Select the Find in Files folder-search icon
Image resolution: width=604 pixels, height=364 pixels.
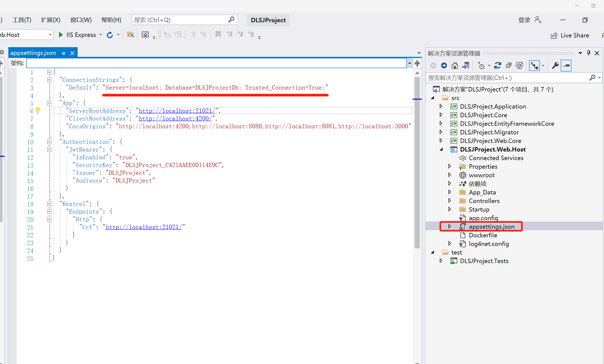pyautogui.click(x=130, y=34)
